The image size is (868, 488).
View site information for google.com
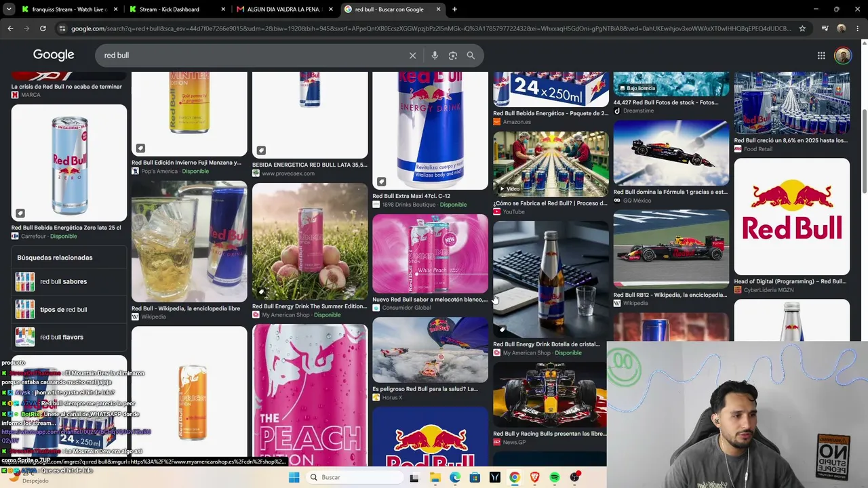(x=62, y=28)
